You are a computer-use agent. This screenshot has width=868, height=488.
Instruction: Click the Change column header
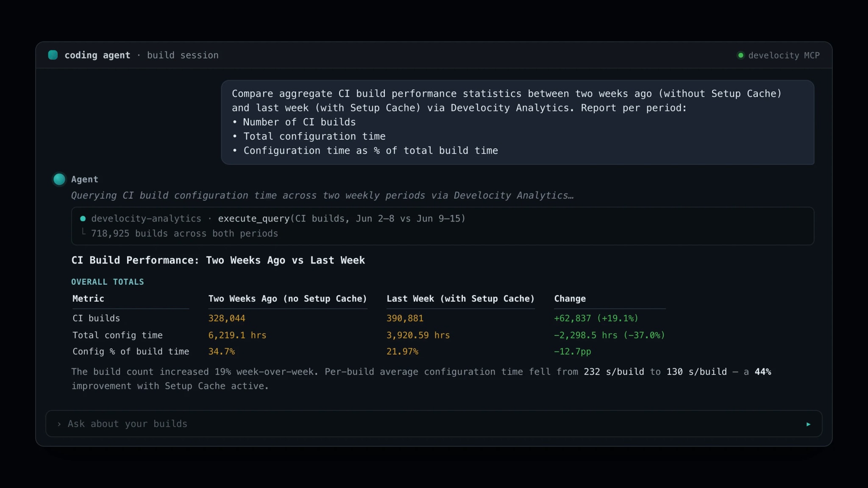pyautogui.click(x=570, y=299)
